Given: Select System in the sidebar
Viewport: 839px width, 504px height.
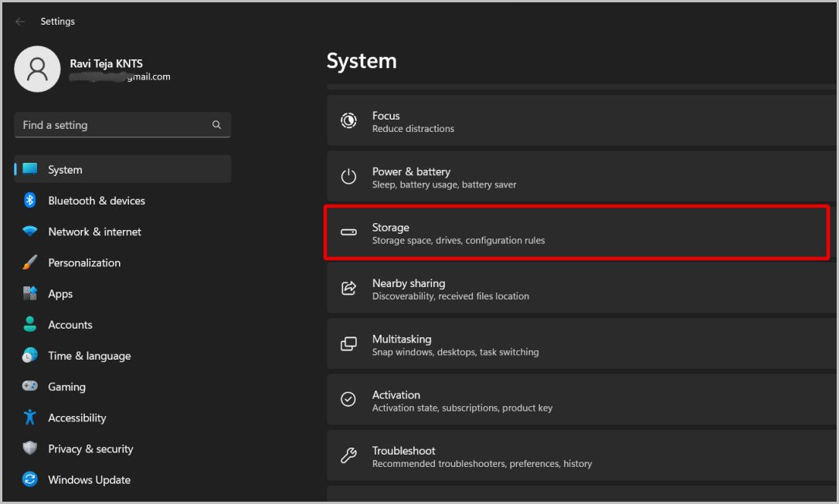Looking at the screenshot, I should point(65,169).
